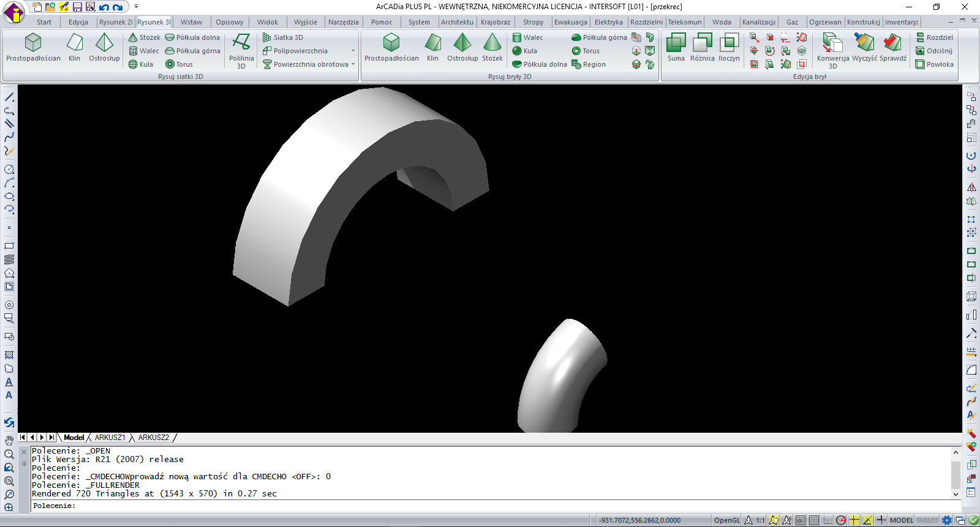Start the Polilinia 3D tool
This screenshot has width=980, height=527.
pos(241,51)
